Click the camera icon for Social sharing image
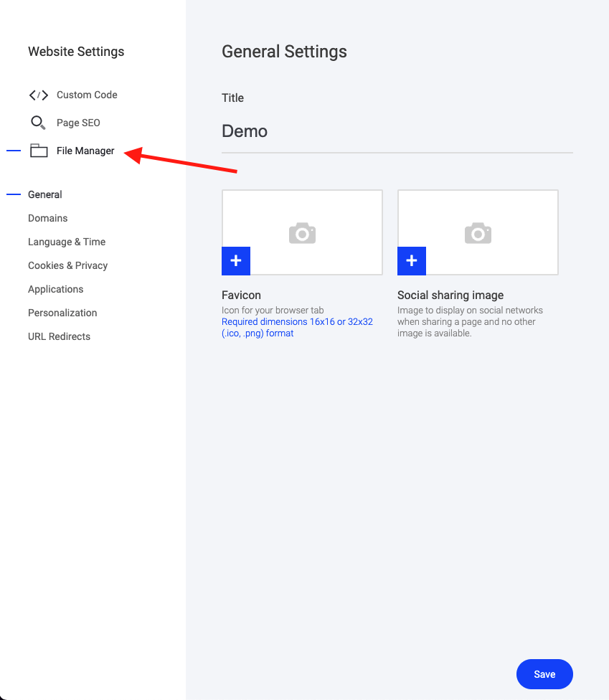This screenshot has width=609, height=700. click(478, 232)
